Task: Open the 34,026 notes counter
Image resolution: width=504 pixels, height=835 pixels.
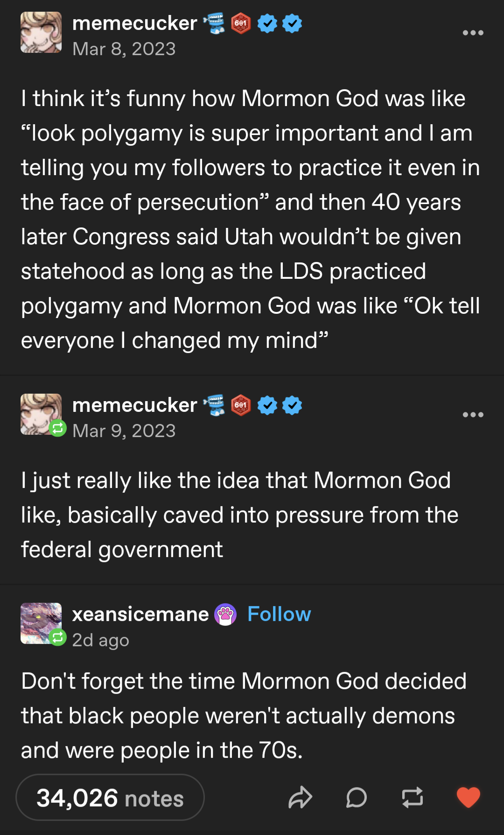Action: tap(110, 798)
